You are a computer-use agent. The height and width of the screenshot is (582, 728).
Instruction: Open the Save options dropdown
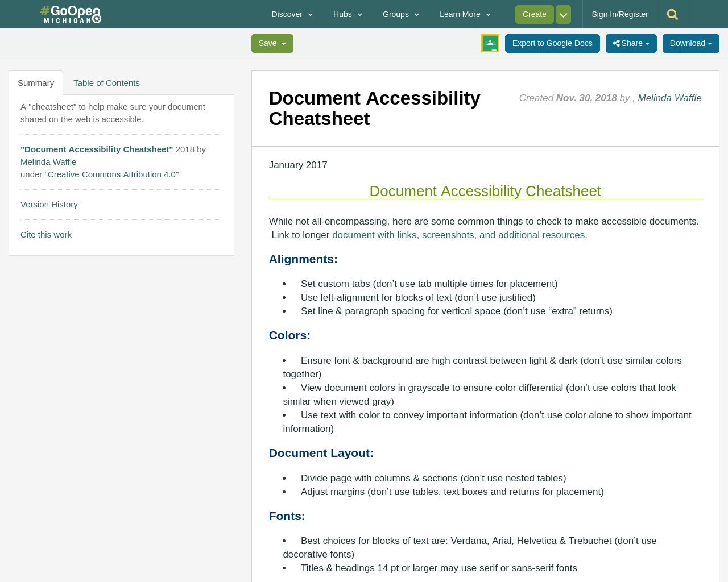click(x=272, y=42)
